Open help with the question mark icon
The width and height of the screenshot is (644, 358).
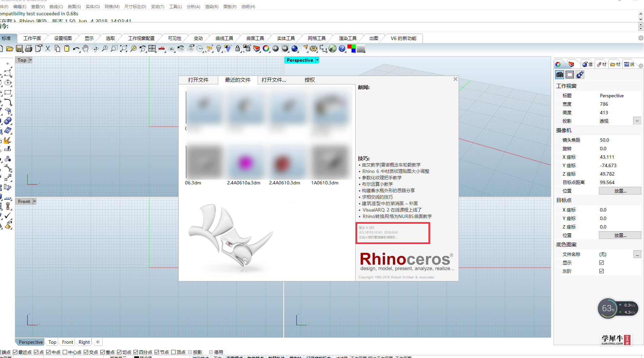click(x=342, y=49)
